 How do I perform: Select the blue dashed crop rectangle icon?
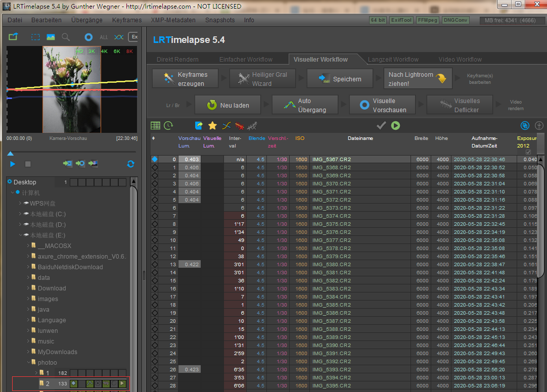tap(35, 37)
